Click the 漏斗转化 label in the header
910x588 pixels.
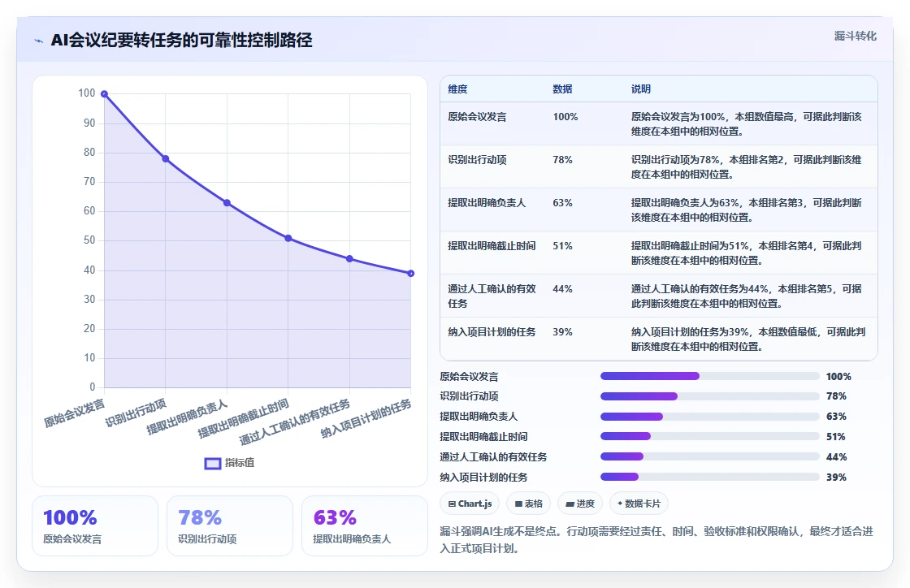point(855,36)
